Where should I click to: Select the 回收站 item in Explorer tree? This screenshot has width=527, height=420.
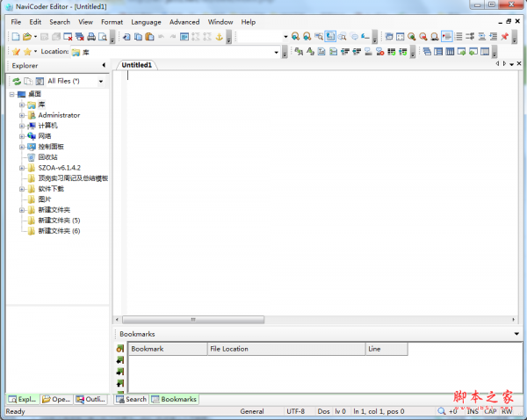click(47, 157)
